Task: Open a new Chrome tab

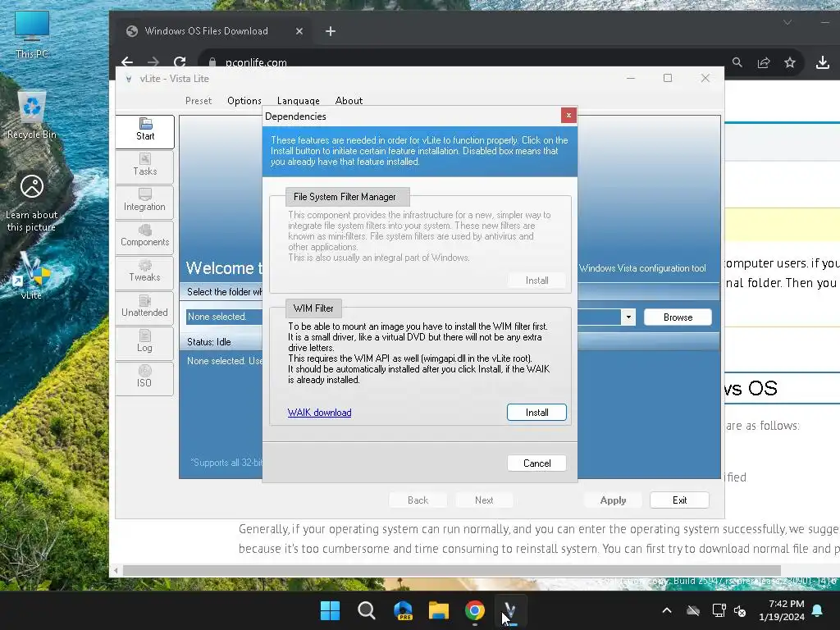Action: click(331, 31)
